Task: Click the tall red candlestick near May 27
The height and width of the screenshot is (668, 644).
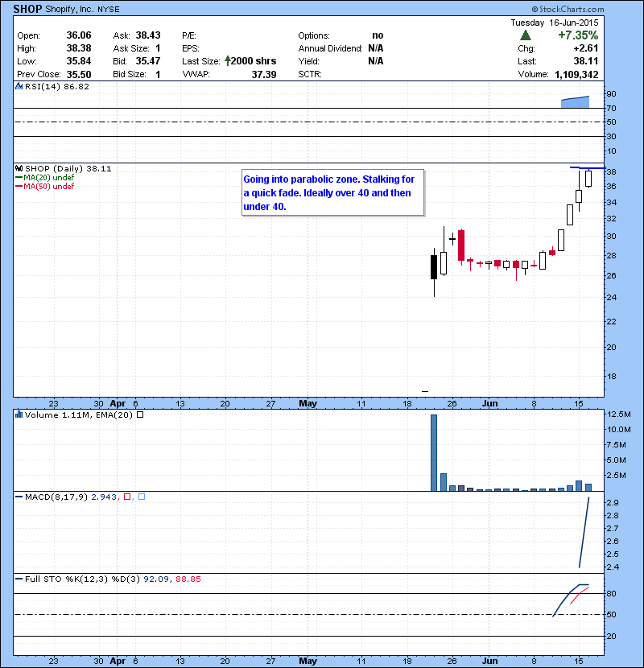Action: coord(461,245)
